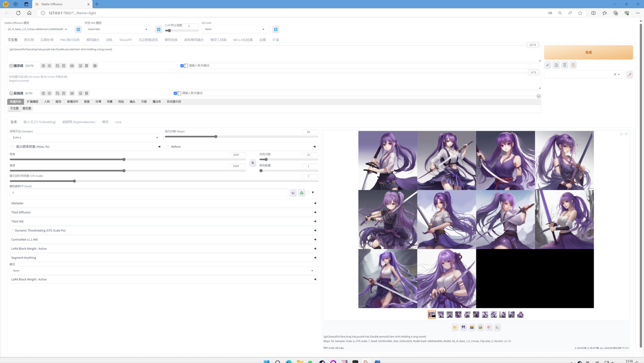644x363 pixels.
Task: Tick the Dynamic Thresholding (CFG Scale Fix) checkbox
Action: click(13, 231)
